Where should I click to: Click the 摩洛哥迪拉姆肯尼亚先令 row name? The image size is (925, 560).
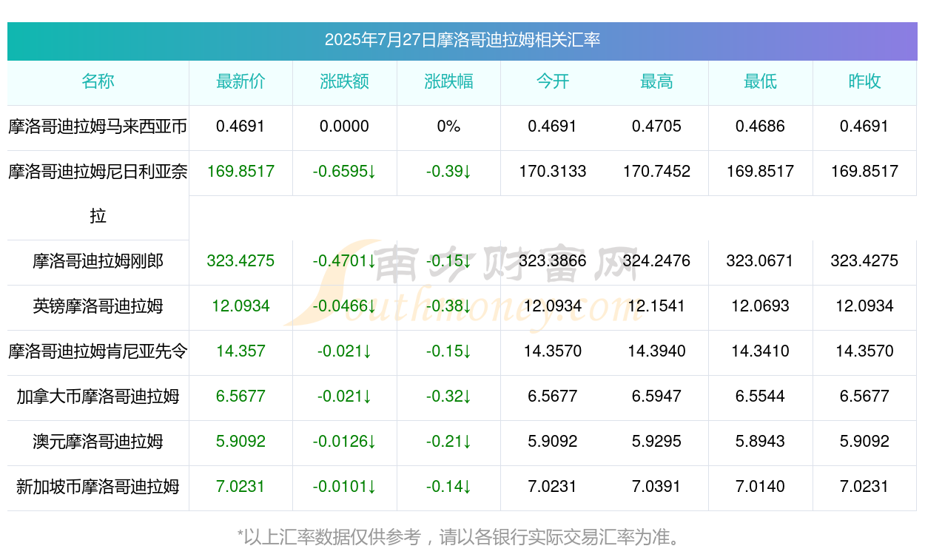(98, 351)
